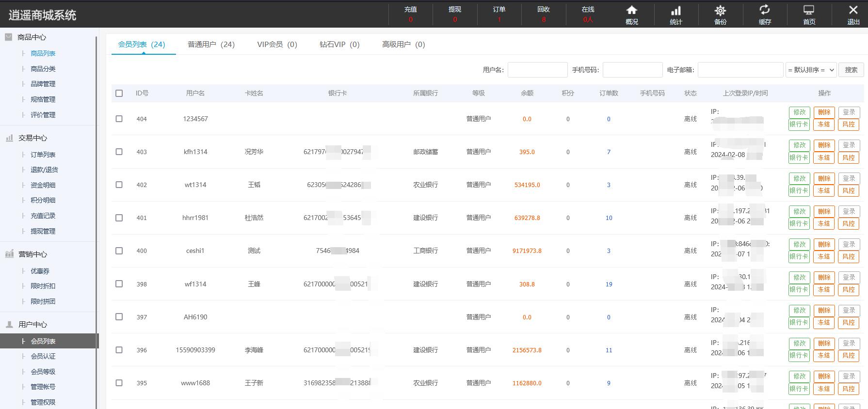Image resolution: width=868 pixels, height=409 pixels.
Task: Click the 交易中心 chart icon
Action: pos(9,138)
